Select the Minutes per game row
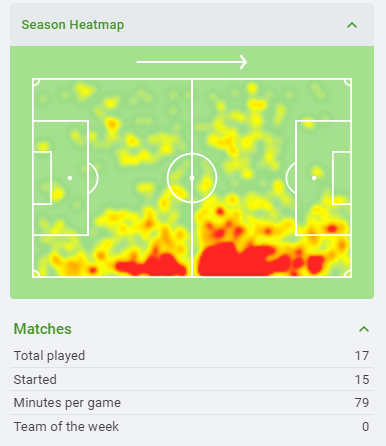This screenshot has height=446, width=386. click(x=192, y=403)
